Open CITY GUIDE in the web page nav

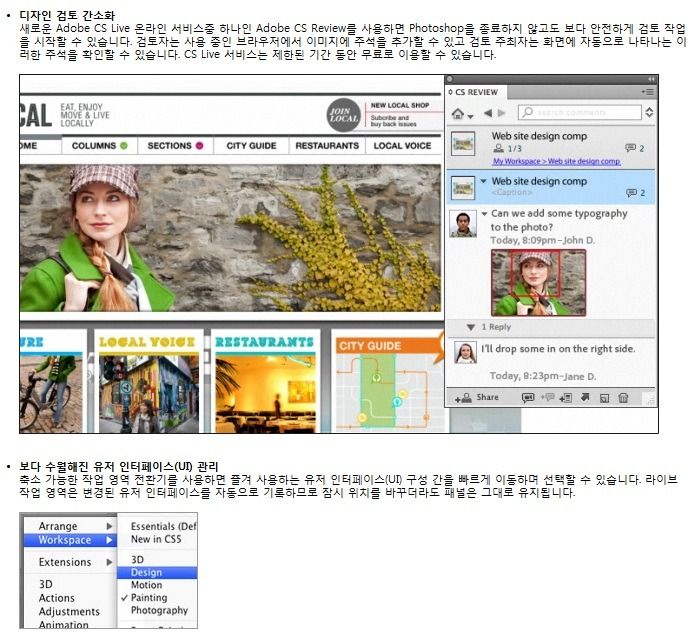point(251,146)
